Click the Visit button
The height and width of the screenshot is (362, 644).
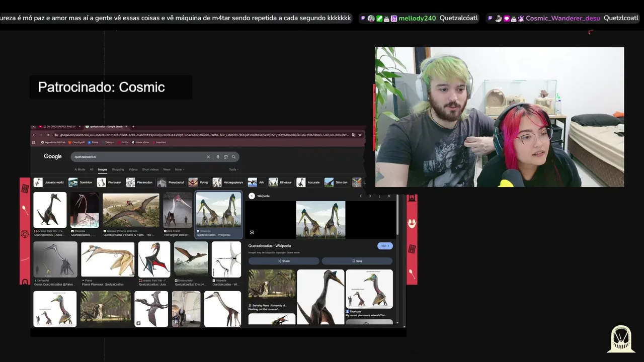(385, 246)
